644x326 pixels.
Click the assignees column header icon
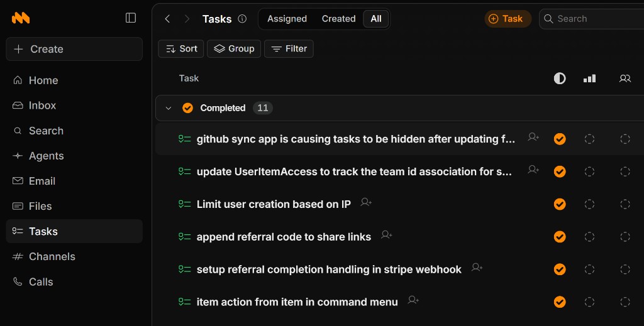[625, 79]
